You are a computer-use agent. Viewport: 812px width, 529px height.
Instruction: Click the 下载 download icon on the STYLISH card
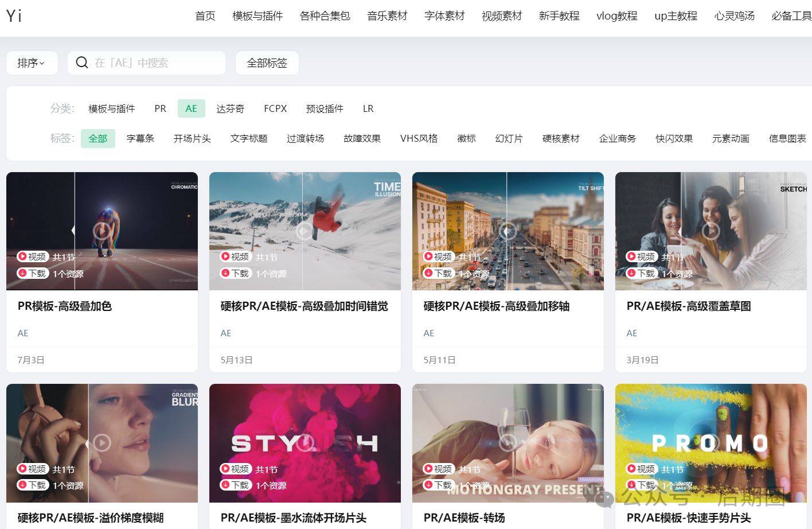[226, 485]
